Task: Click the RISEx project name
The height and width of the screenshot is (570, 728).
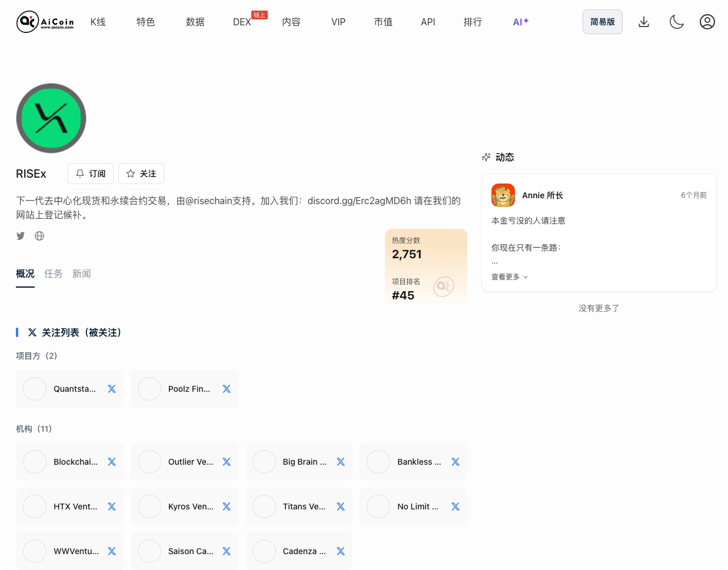Action: 31,174
